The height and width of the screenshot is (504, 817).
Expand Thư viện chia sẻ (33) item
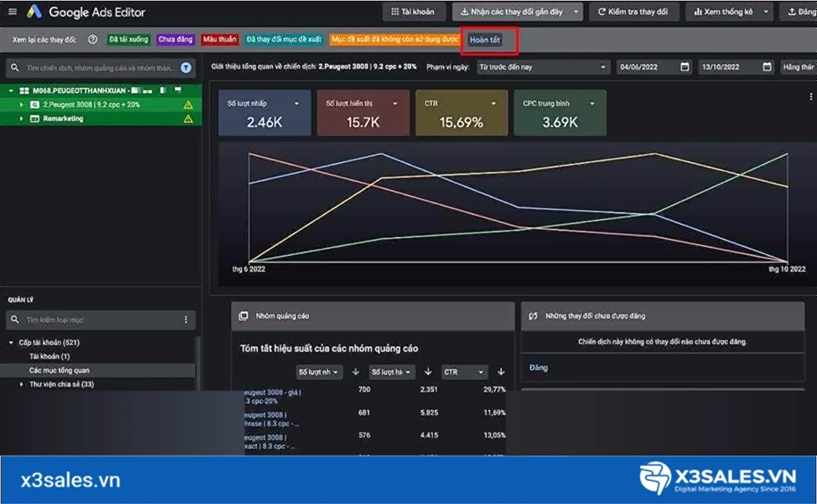(x=21, y=384)
